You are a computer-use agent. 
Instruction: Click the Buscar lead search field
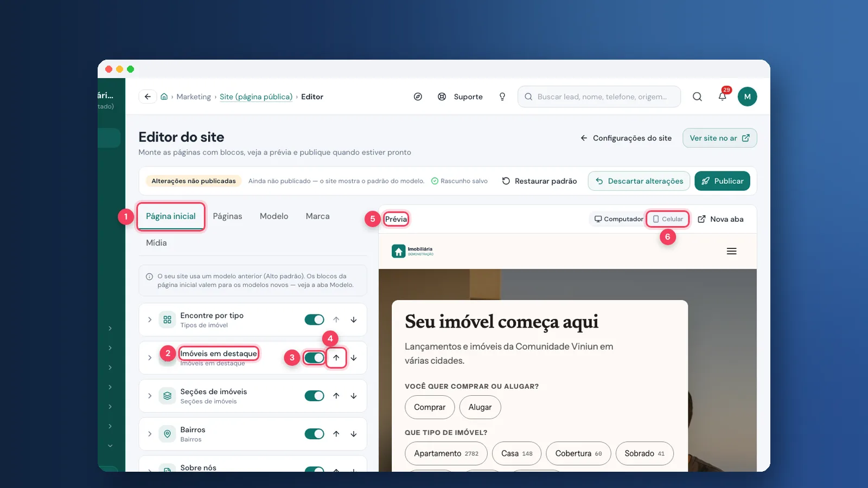tap(599, 97)
